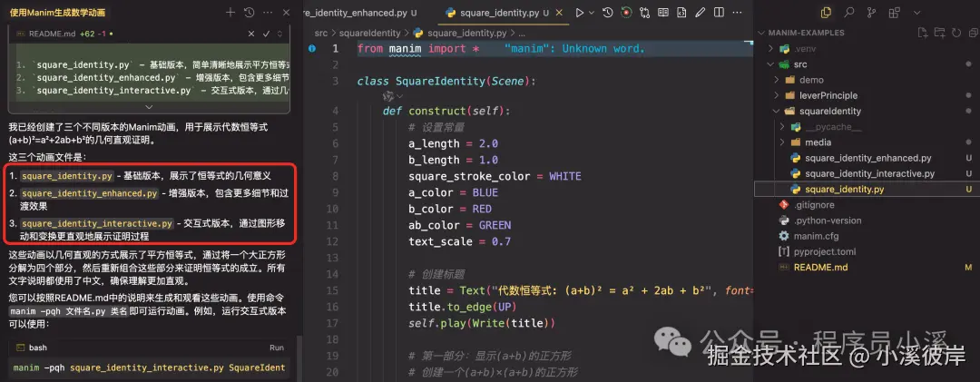Click the info icon beside line 1
Image resolution: width=980 pixels, height=382 pixels.
coord(310,48)
